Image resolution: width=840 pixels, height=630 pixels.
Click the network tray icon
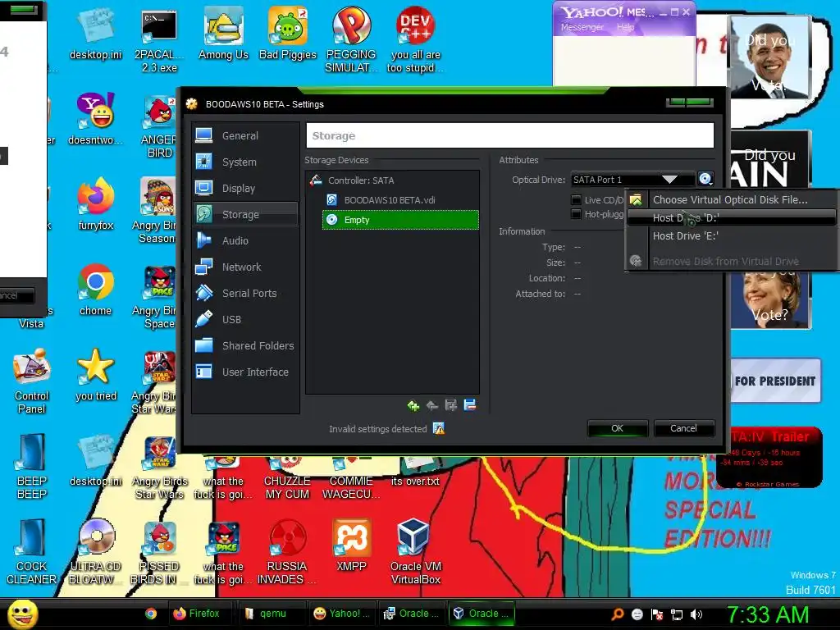pos(677,614)
